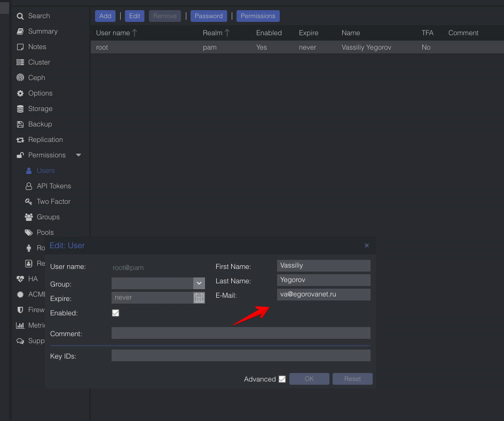Click the Password button
This screenshot has width=504, height=421.
209,16
